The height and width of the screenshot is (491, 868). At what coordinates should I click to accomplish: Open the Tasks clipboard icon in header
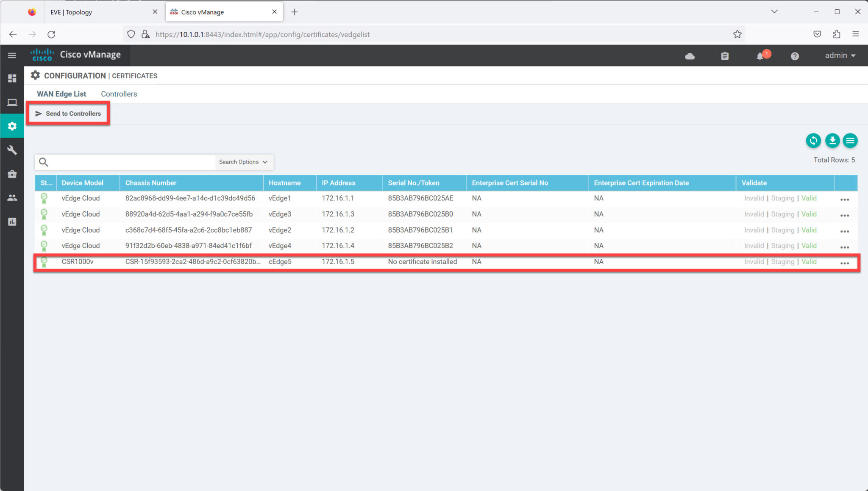pos(725,55)
